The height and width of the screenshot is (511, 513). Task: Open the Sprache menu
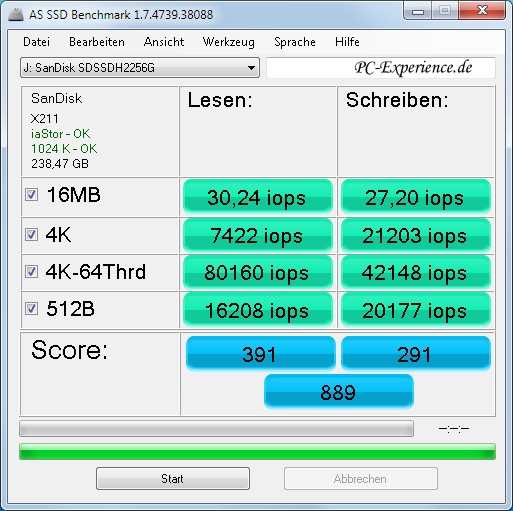click(295, 42)
